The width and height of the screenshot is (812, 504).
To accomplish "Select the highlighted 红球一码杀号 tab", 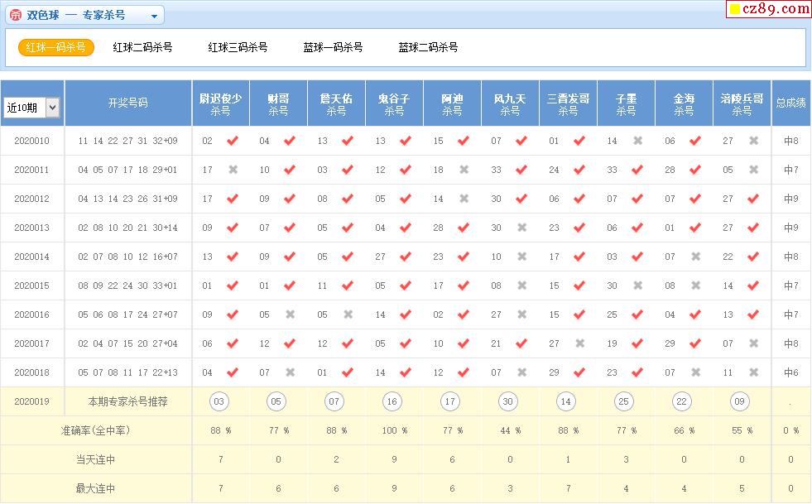I will (x=55, y=47).
